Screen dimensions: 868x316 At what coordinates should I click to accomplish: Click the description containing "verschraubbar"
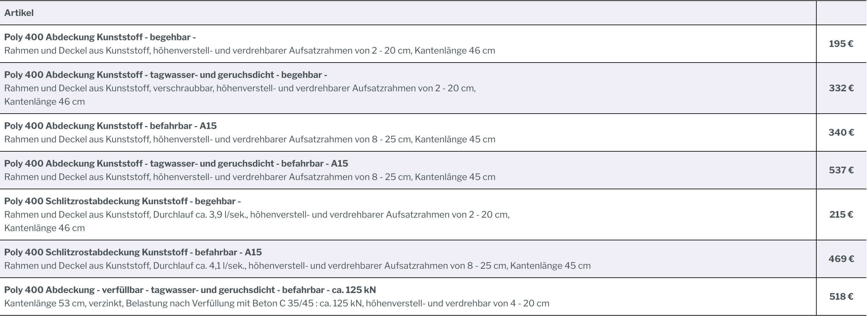(x=239, y=88)
